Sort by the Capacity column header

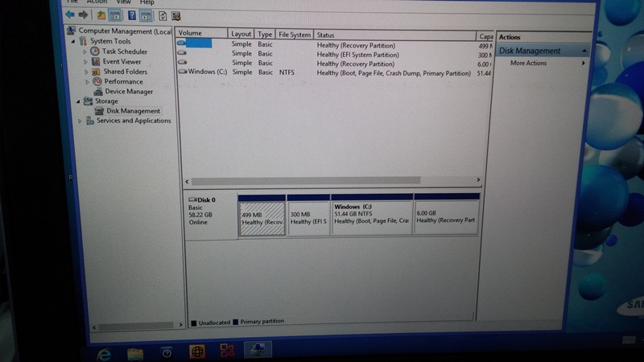click(485, 36)
